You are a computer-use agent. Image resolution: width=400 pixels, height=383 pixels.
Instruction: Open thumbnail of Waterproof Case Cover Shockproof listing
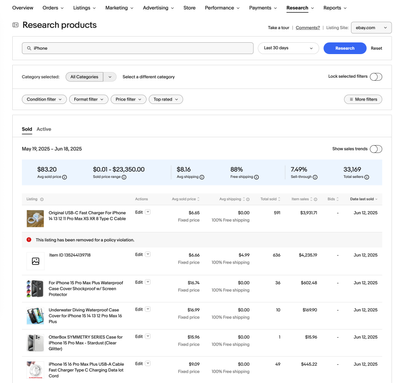click(35, 289)
